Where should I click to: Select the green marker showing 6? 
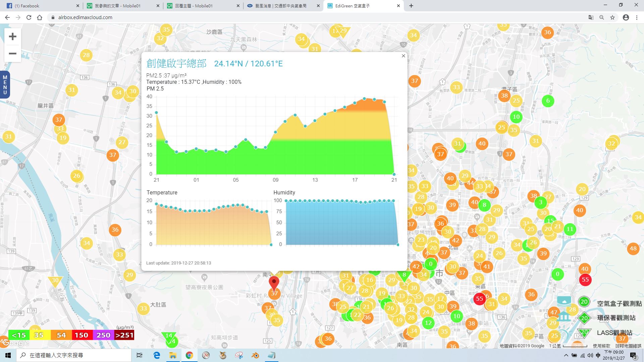(x=548, y=101)
